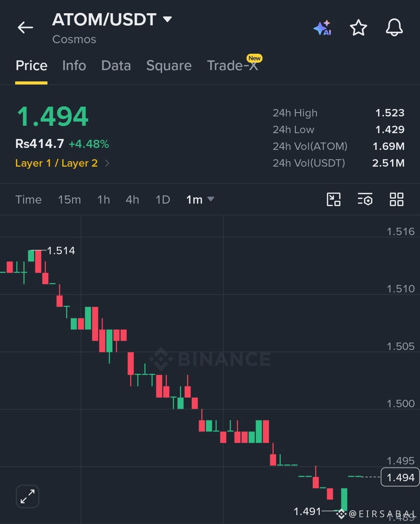420x524 pixels.
Task: Open the Layer 1 / Layer 2 link
Action: [x=56, y=163]
